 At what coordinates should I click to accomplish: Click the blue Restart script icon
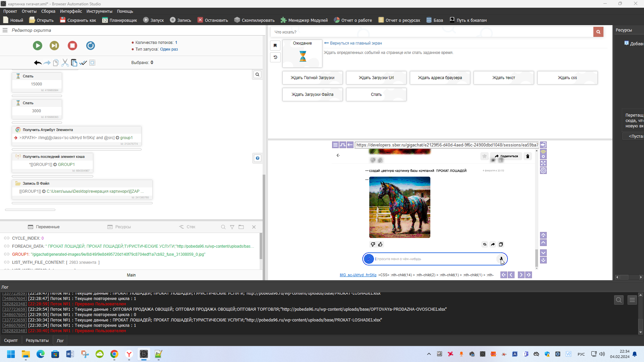91,46
